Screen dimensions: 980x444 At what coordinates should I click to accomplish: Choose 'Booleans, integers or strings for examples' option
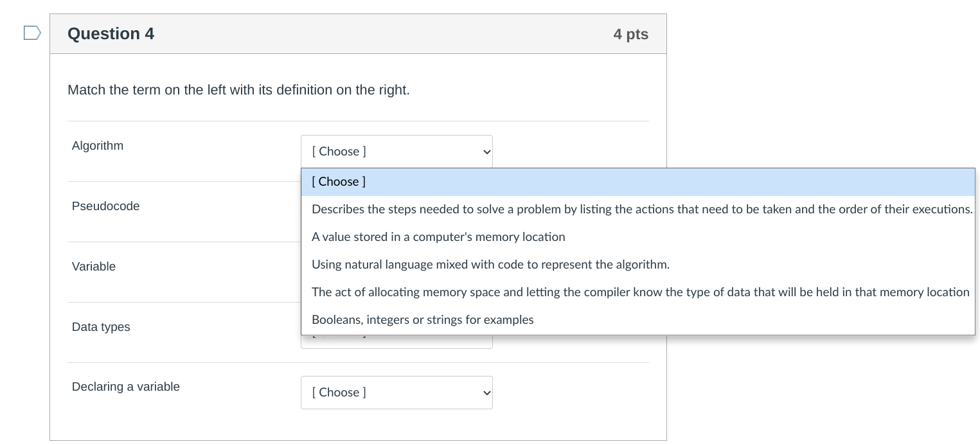click(637, 320)
